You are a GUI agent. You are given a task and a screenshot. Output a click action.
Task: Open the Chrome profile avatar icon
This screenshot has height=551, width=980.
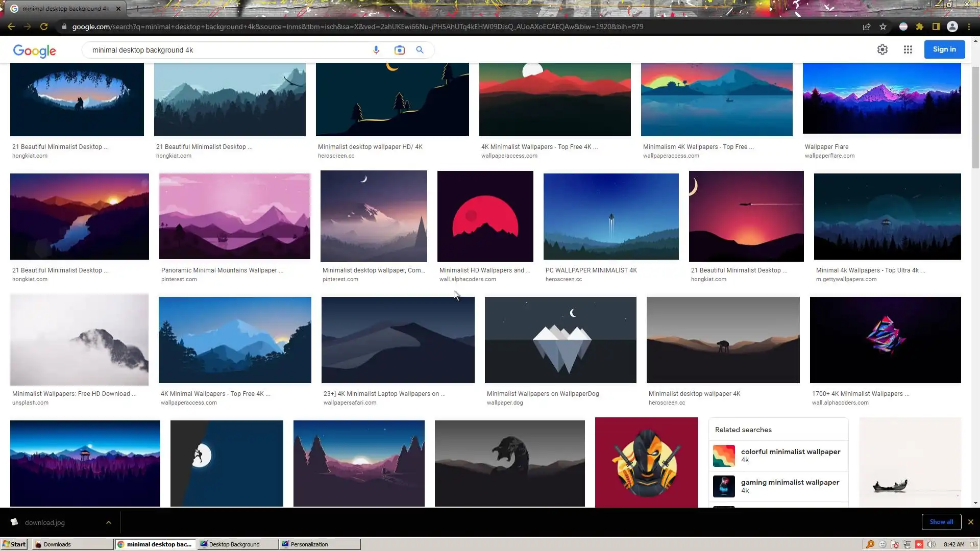[952, 27]
